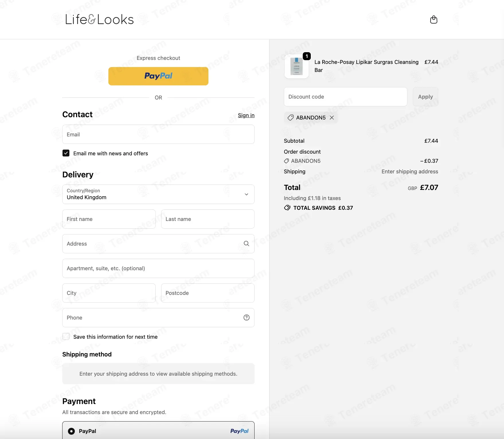Pay with PayPal express checkout button
The image size is (504, 439).
tap(158, 76)
